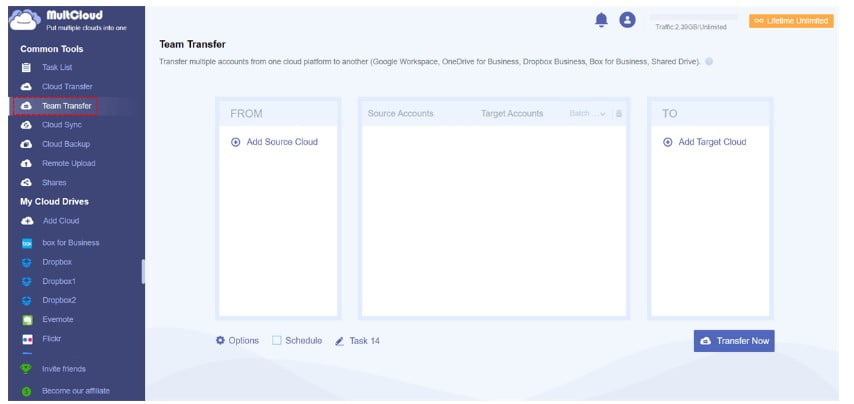This screenshot has height=404, width=854.
Task: Click the Cloud Transfer sidebar icon
Action: click(x=26, y=87)
